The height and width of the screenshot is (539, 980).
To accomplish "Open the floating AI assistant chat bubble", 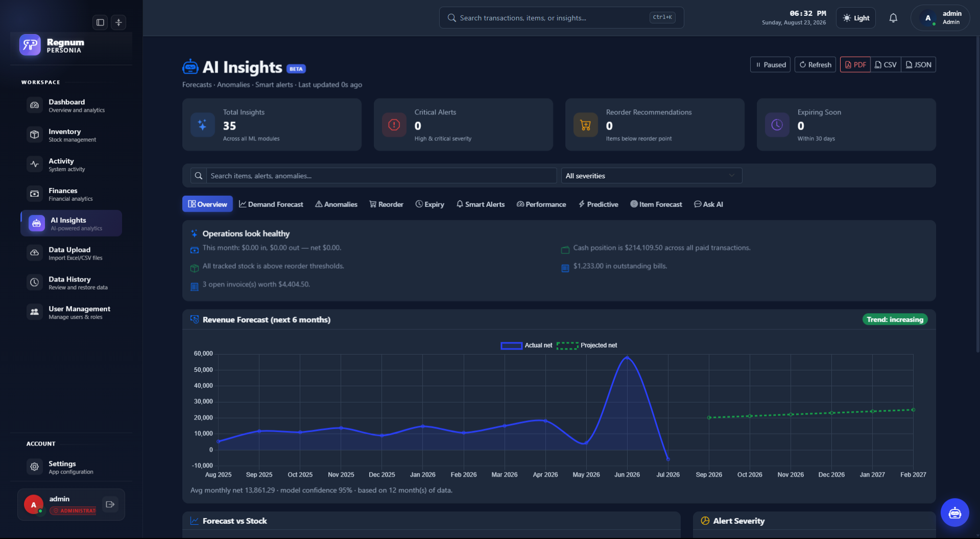I will [x=954, y=512].
